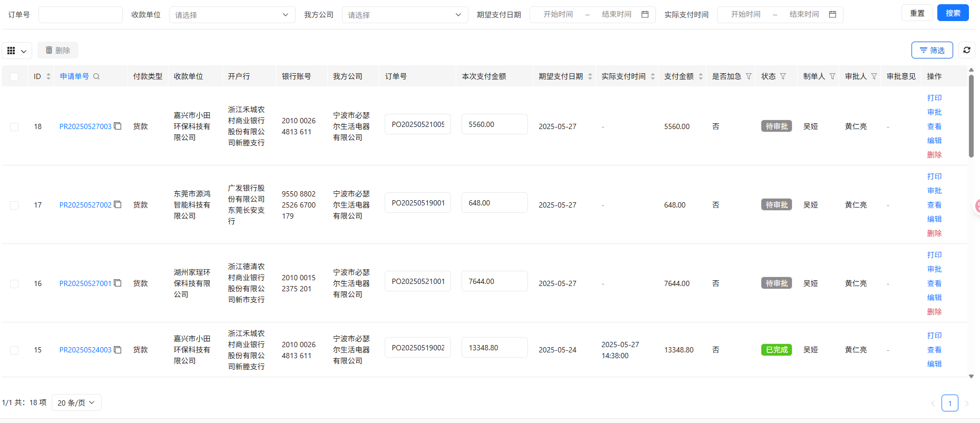Open calendar icon for 实际支付时间 range

click(832, 14)
